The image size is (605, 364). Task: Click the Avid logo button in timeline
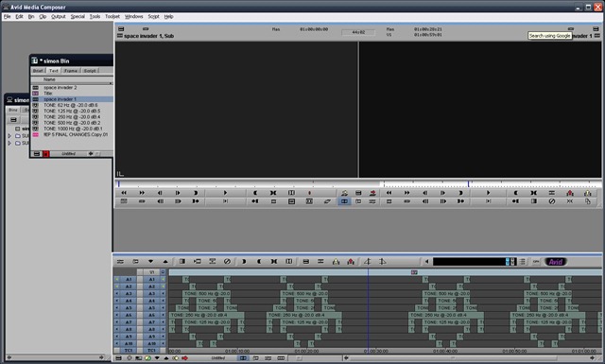tap(555, 262)
